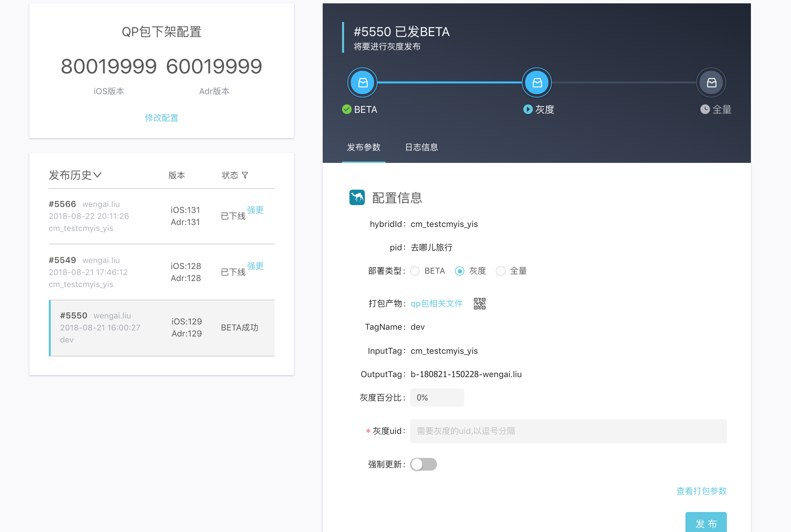Switch to the 日志信息 tab

click(421, 147)
